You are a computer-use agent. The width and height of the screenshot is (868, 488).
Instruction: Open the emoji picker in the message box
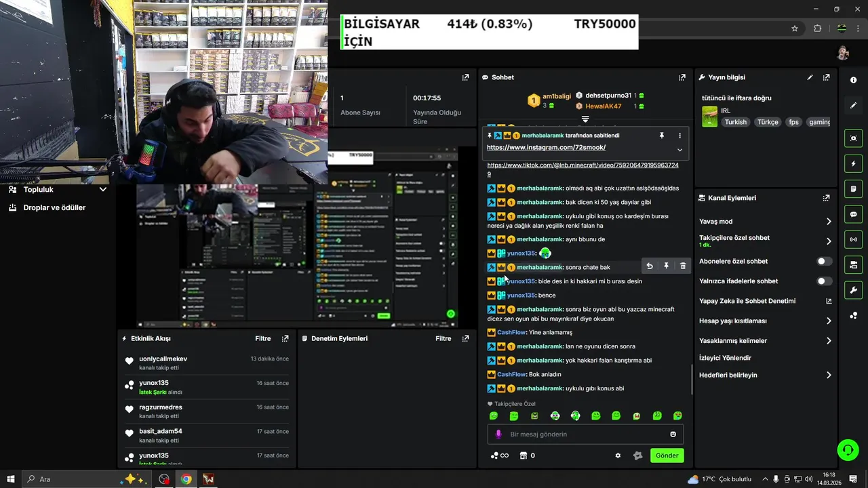point(673,434)
